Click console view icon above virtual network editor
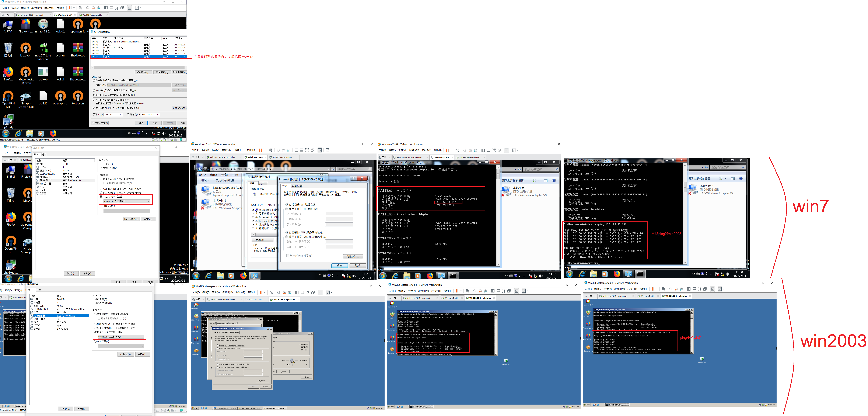This screenshot has width=868, height=416. click(129, 8)
